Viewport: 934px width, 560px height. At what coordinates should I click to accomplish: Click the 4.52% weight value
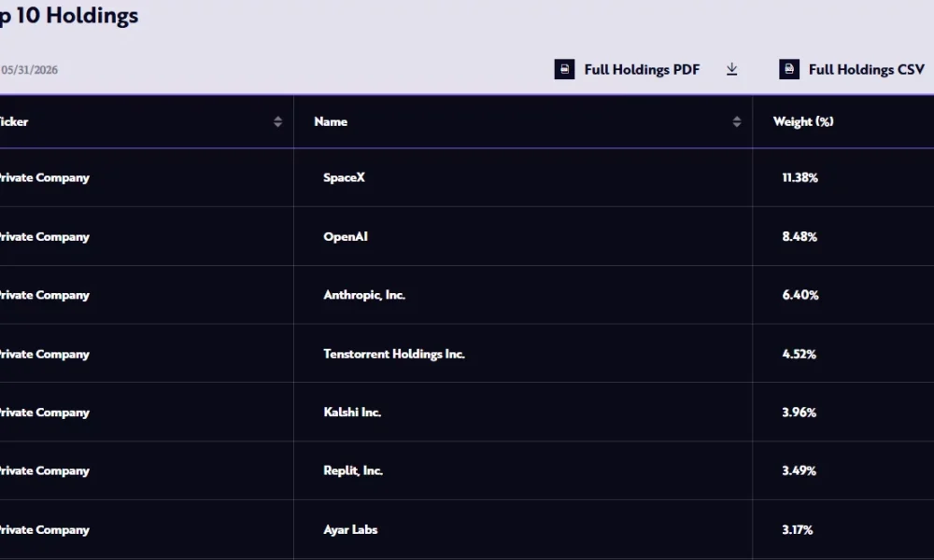pos(799,354)
